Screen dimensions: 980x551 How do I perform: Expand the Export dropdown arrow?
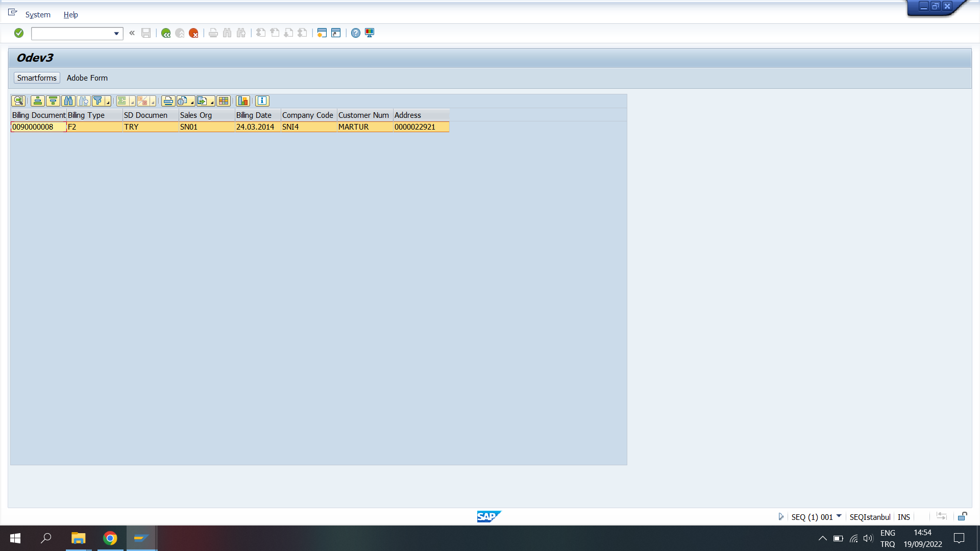(x=212, y=103)
